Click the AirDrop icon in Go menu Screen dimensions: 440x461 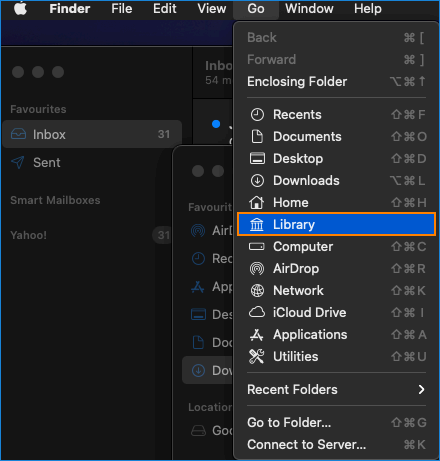tap(257, 268)
